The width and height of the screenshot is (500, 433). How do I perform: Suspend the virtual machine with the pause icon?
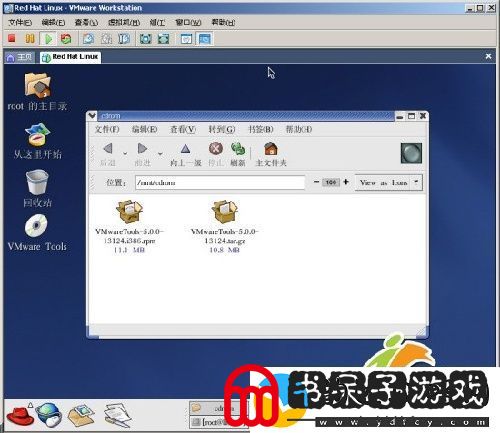coord(30,39)
